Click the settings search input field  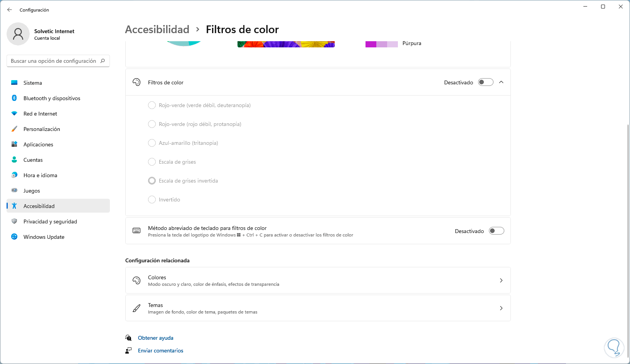(x=53, y=61)
